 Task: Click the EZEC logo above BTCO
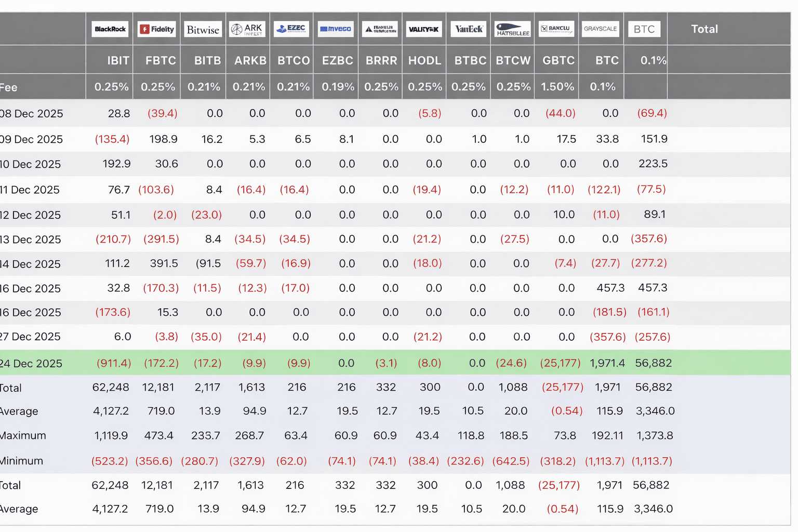[x=291, y=29]
